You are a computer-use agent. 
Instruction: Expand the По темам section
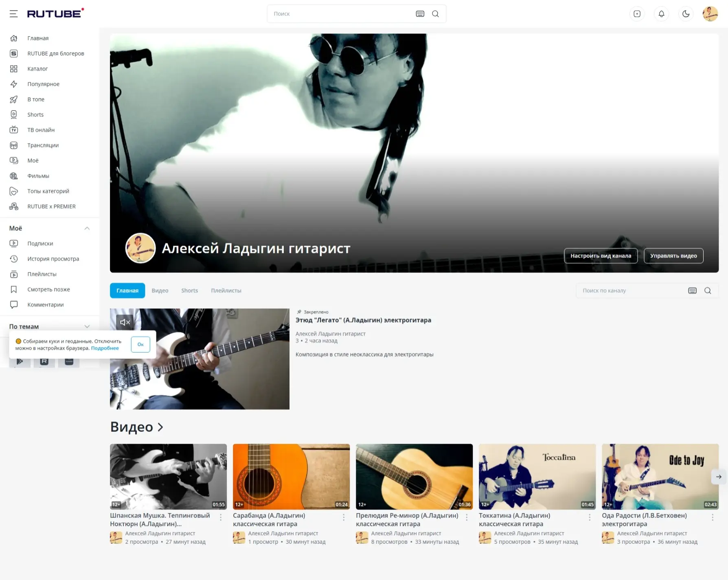(87, 327)
